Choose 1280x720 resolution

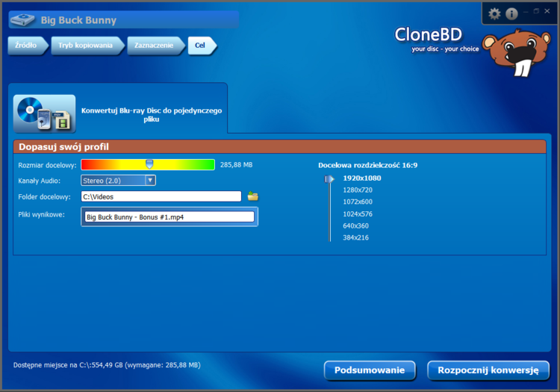358,190
